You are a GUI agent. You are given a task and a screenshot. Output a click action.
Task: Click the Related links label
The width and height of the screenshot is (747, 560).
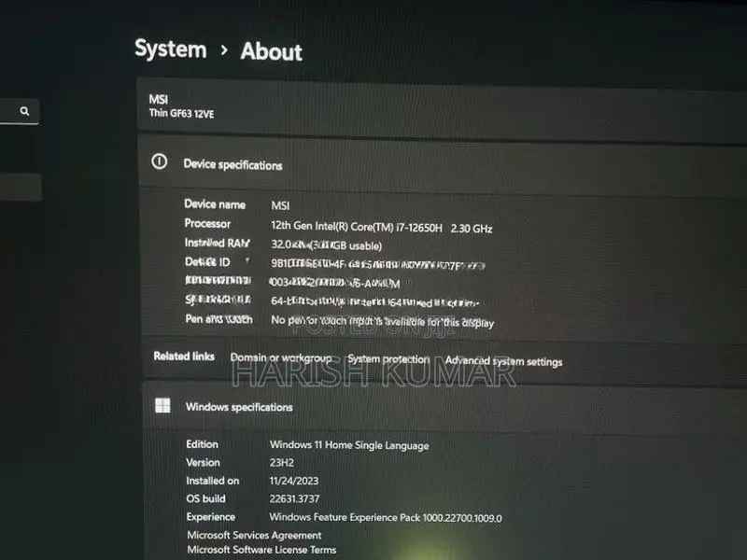click(184, 357)
